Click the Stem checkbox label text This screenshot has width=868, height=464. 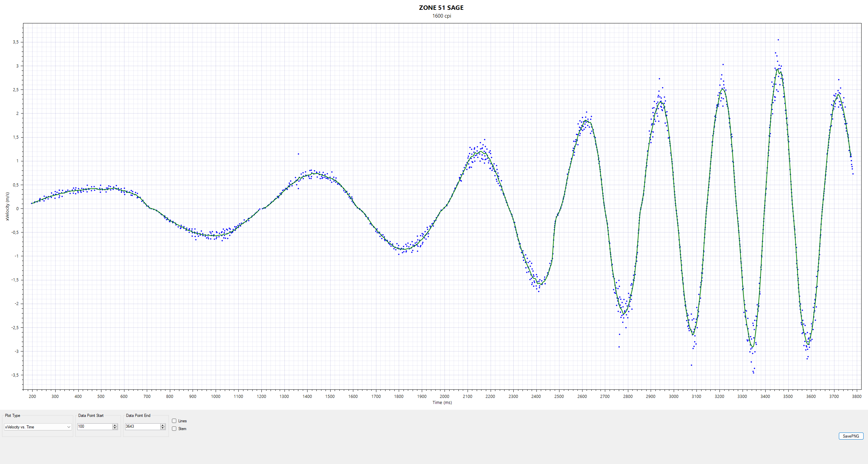click(182, 428)
